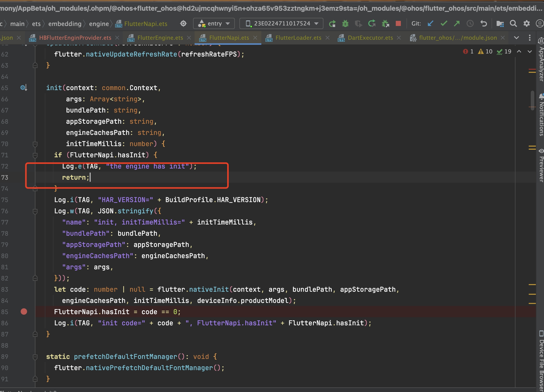Click breadcrumb main
544x392 pixels.
pos(17,24)
